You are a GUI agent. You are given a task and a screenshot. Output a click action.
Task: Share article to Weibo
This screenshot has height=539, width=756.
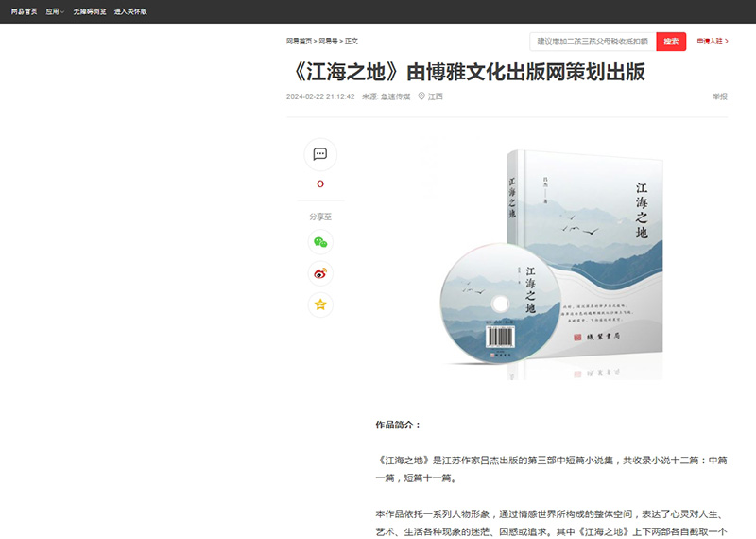[x=320, y=273]
